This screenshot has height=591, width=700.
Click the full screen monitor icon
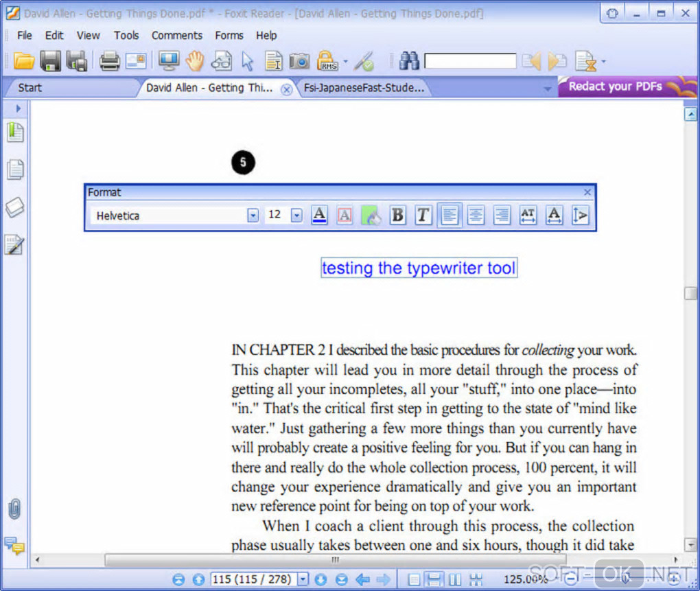[x=169, y=60]
